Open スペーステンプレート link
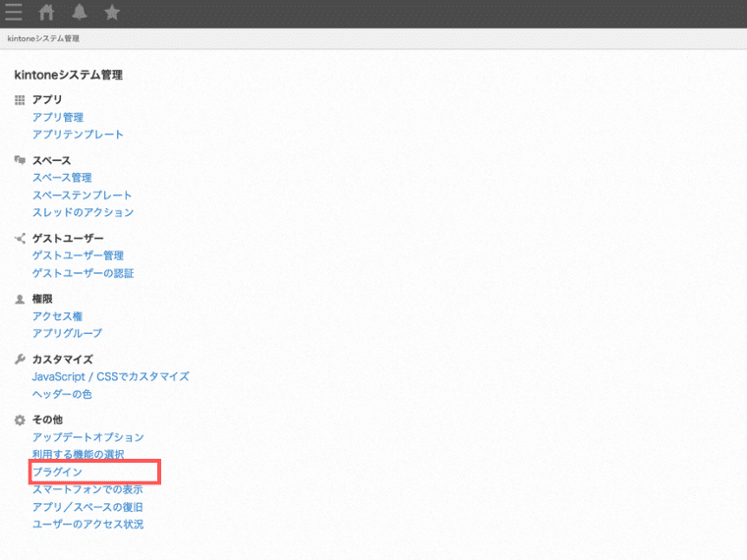 coord(82,196)
